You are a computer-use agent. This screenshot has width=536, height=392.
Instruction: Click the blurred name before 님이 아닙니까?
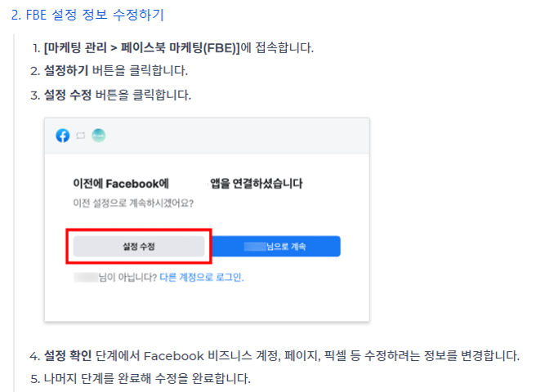coord(86,277)
